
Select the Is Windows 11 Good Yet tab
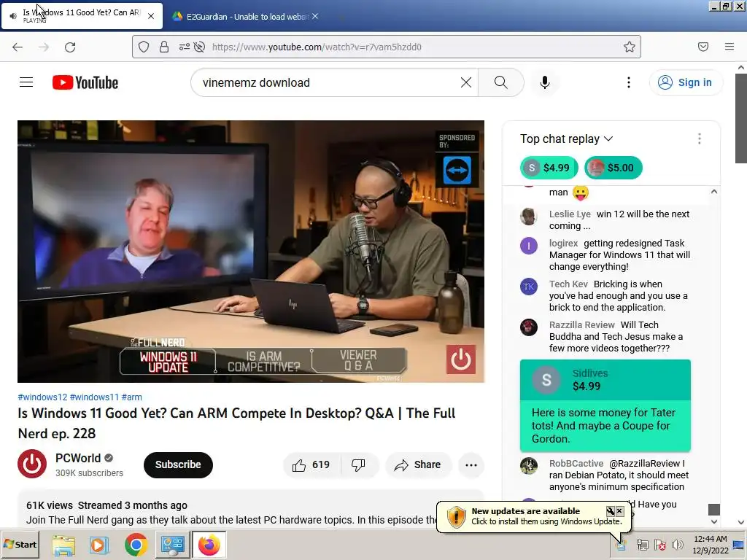point(82,16)
